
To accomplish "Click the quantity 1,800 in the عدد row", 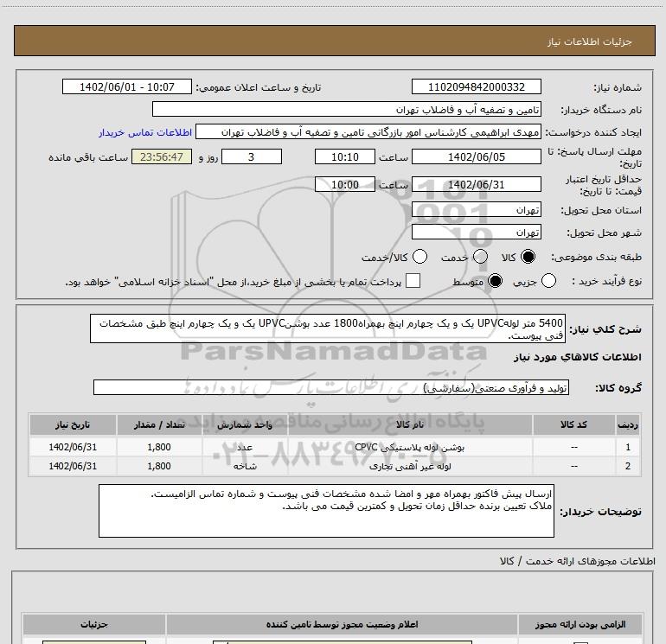I will click(159, 447).
